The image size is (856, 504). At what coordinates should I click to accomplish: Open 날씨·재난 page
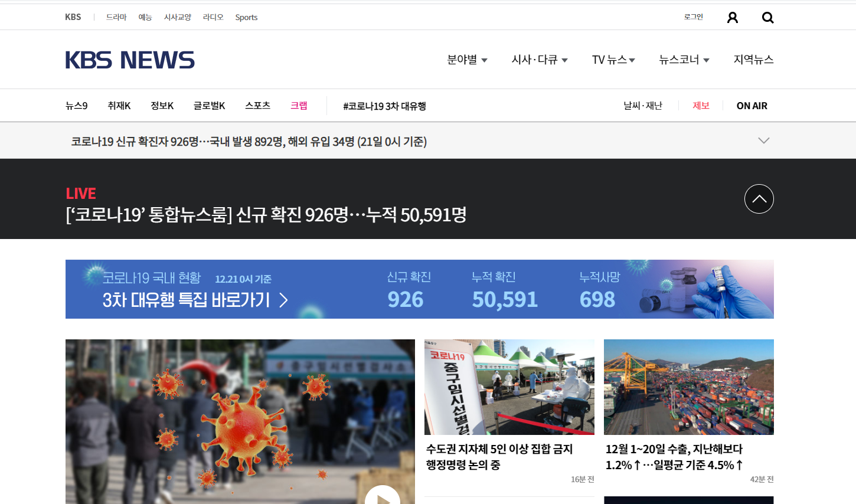pos(643,106)
